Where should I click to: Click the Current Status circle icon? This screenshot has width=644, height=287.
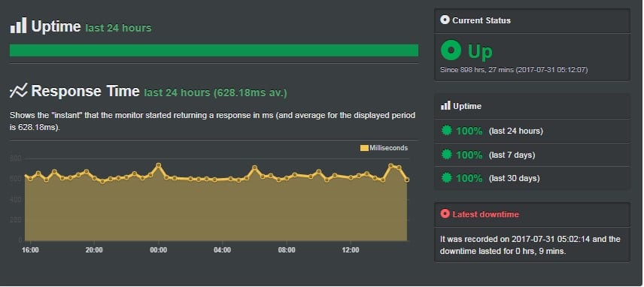pos(445,20)
